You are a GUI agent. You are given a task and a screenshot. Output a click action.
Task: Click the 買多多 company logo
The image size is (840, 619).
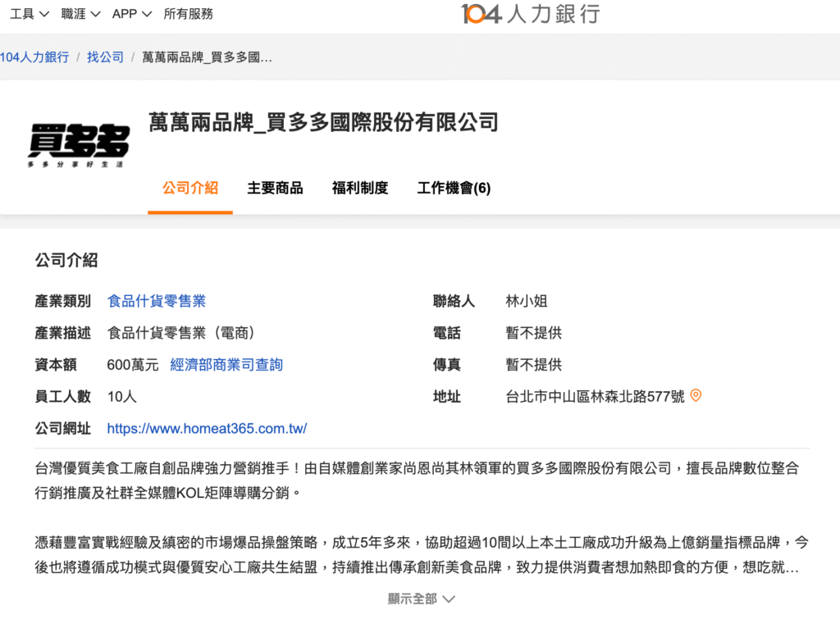[79, 146]
